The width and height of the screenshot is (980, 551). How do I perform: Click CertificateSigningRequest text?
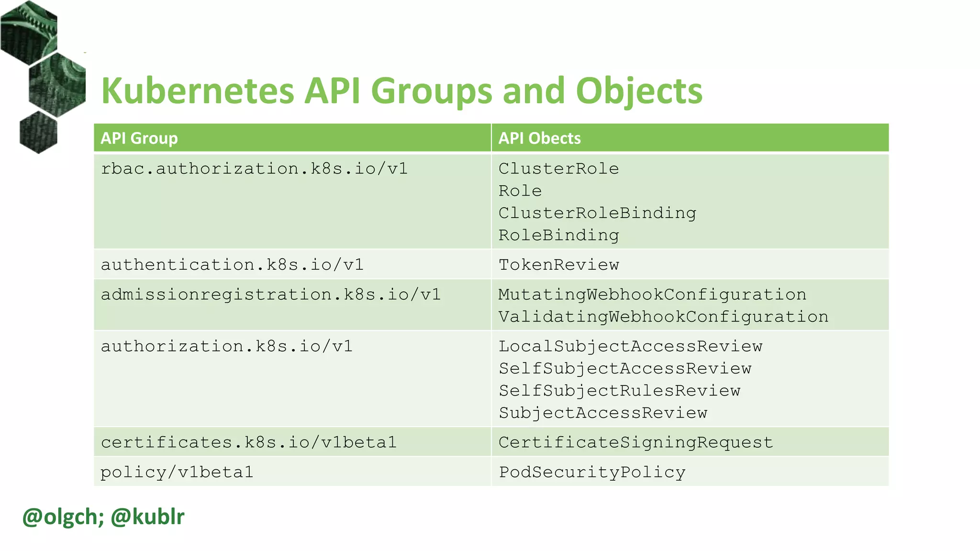click(x=635, y=442)
